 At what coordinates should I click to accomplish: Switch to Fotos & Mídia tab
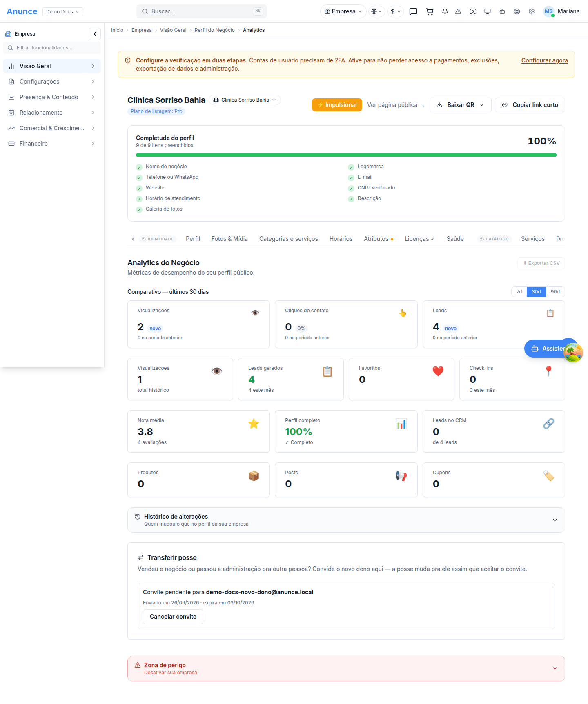[229, 239]
